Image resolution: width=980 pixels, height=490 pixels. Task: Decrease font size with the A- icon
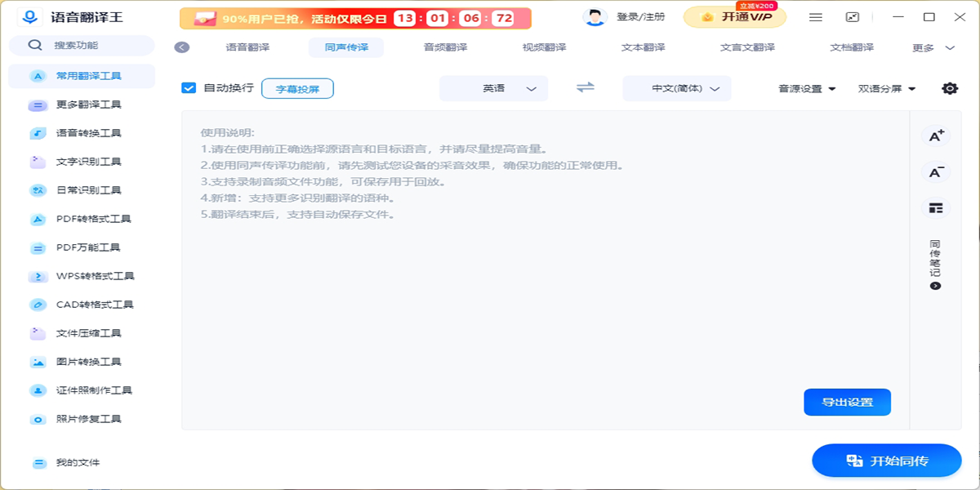936,172
